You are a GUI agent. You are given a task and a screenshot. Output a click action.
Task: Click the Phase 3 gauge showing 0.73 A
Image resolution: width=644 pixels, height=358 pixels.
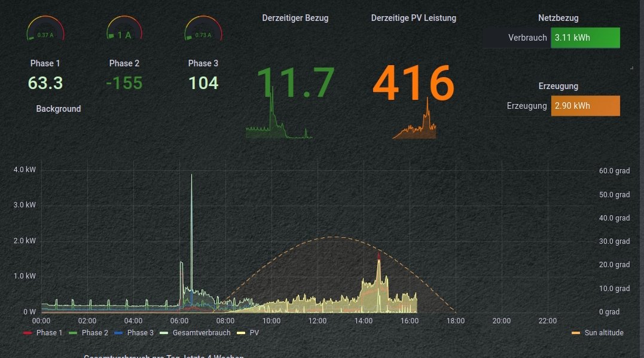[x=203, y=29]
